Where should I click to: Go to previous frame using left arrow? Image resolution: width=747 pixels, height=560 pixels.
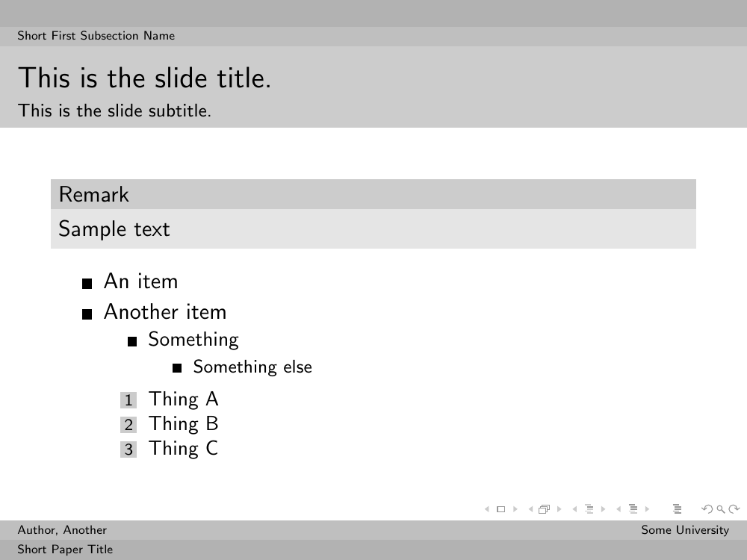(531, 509)
